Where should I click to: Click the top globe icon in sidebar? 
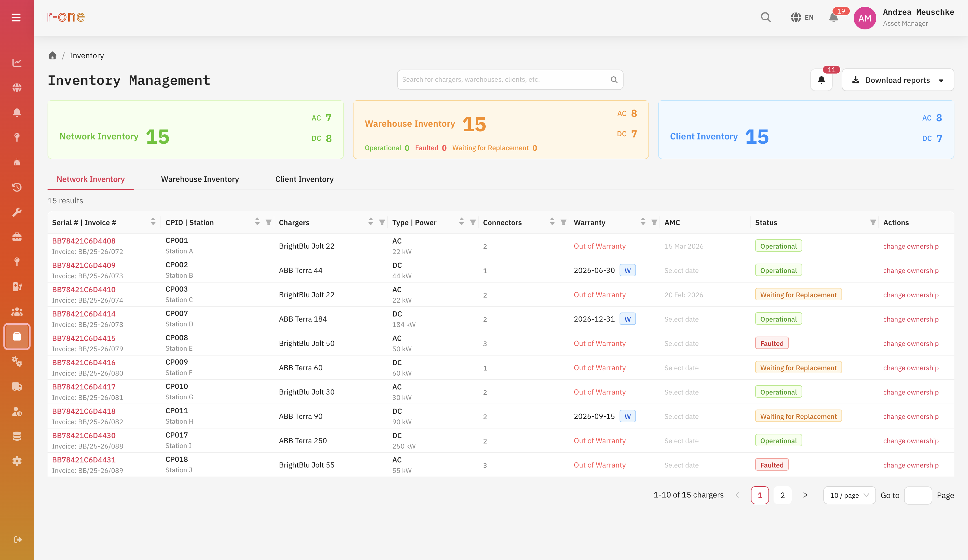point(17,87)
